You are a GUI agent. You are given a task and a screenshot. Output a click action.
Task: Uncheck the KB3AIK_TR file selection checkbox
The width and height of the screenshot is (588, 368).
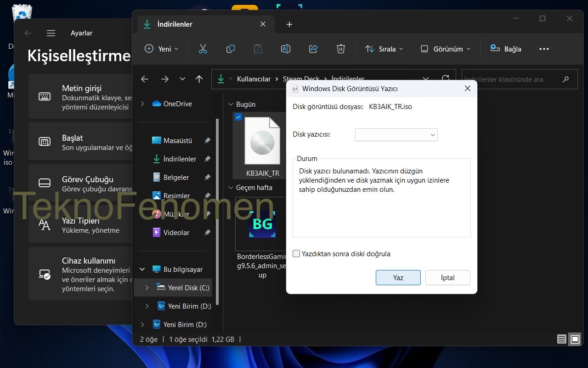238,117
